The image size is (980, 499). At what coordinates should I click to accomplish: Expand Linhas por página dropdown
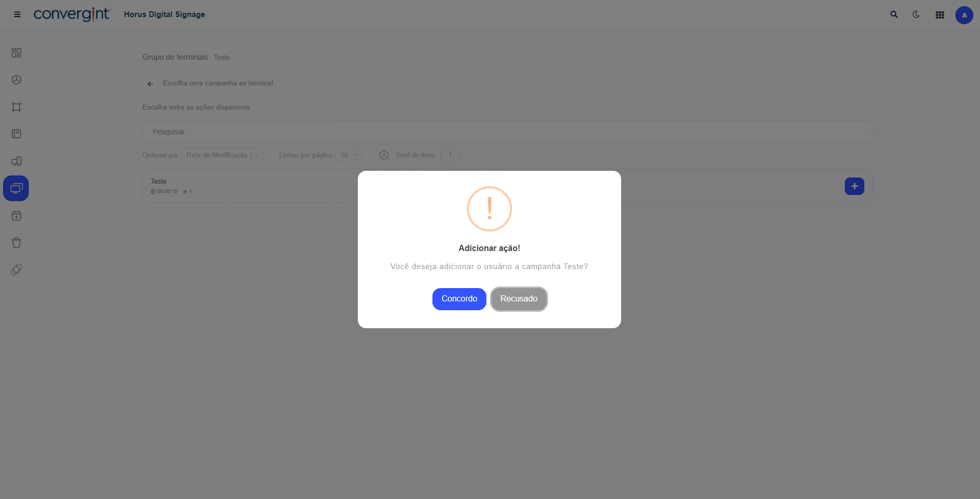tap(349, 155)
